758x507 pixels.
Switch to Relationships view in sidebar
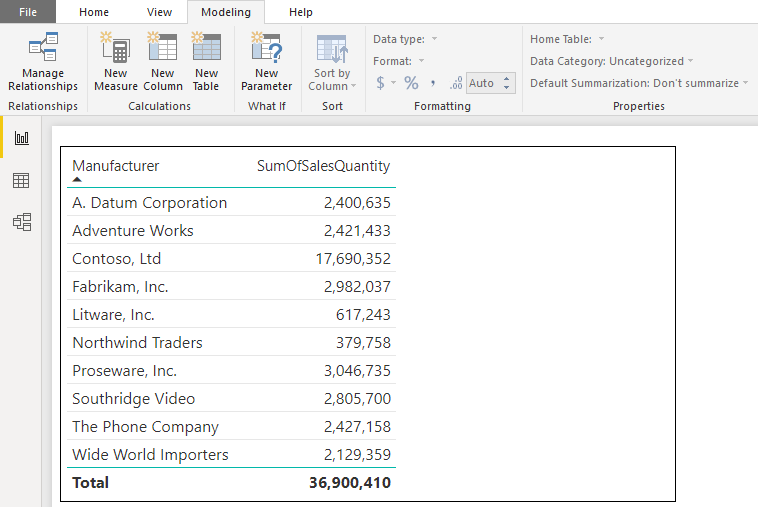click(22, 222)
